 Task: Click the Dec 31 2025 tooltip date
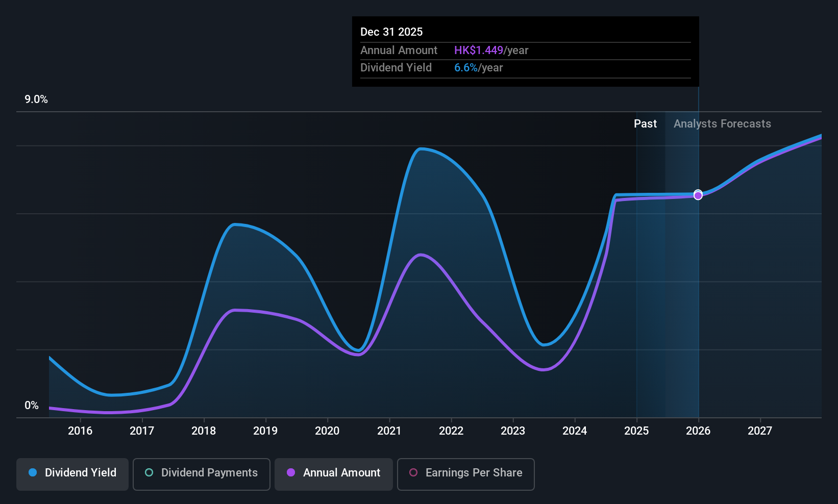391,32
